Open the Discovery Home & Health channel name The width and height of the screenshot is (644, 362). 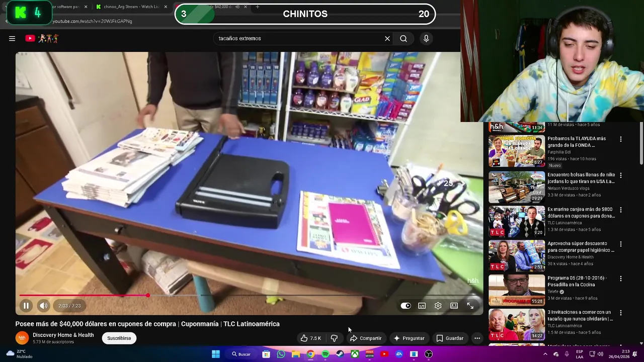pyautogui.click(x=63, y=335)
